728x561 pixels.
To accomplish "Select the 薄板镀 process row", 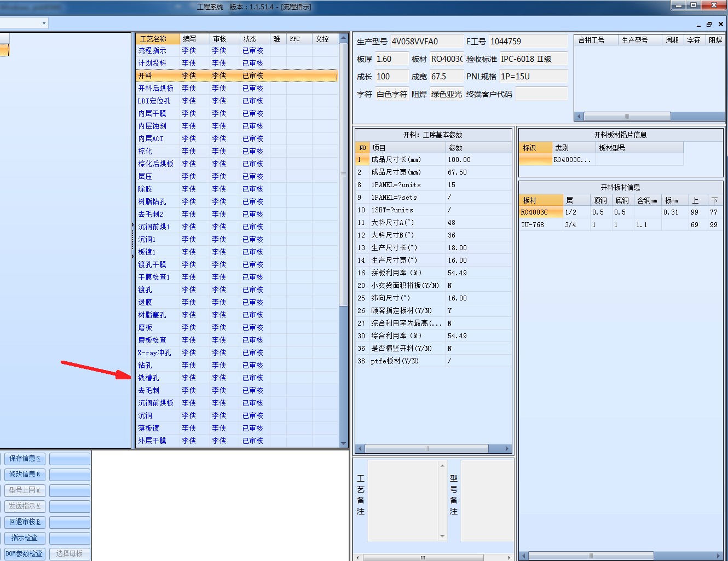I will pos(236,428).
